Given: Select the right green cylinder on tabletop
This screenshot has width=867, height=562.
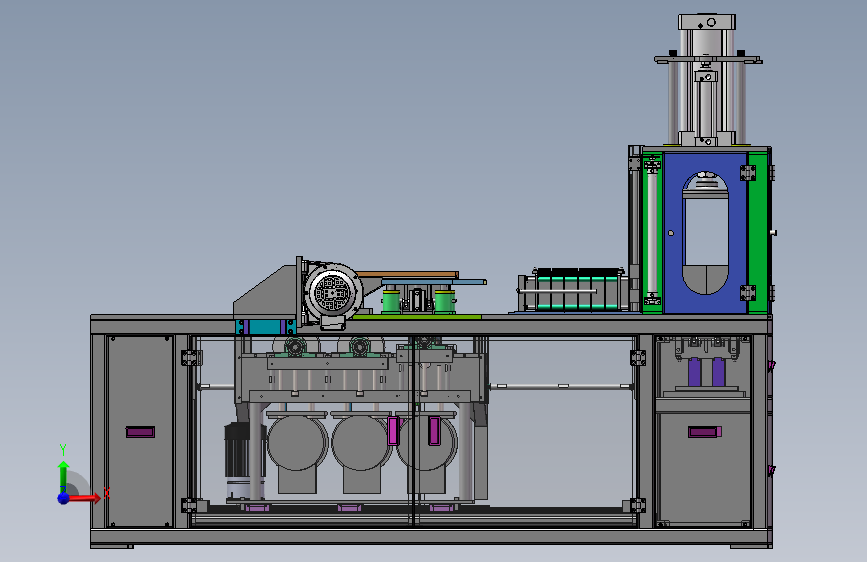Looking at the screenshot, I should (445, 300).
